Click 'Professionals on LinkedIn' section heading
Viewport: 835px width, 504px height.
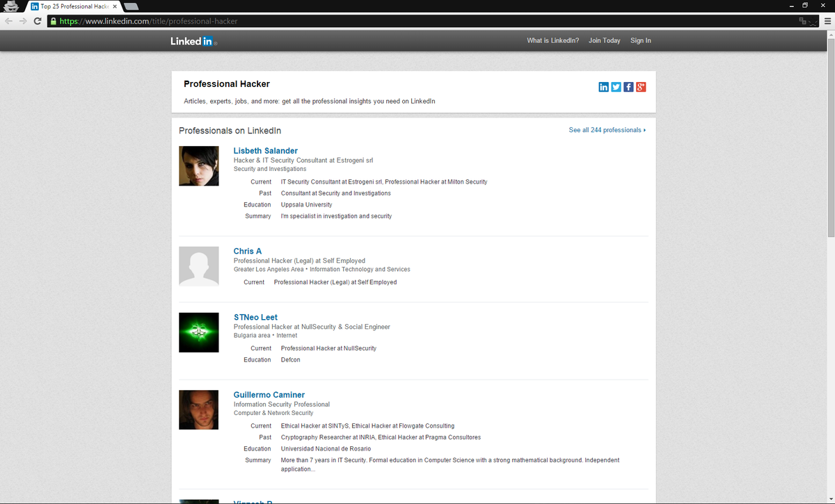230,131
